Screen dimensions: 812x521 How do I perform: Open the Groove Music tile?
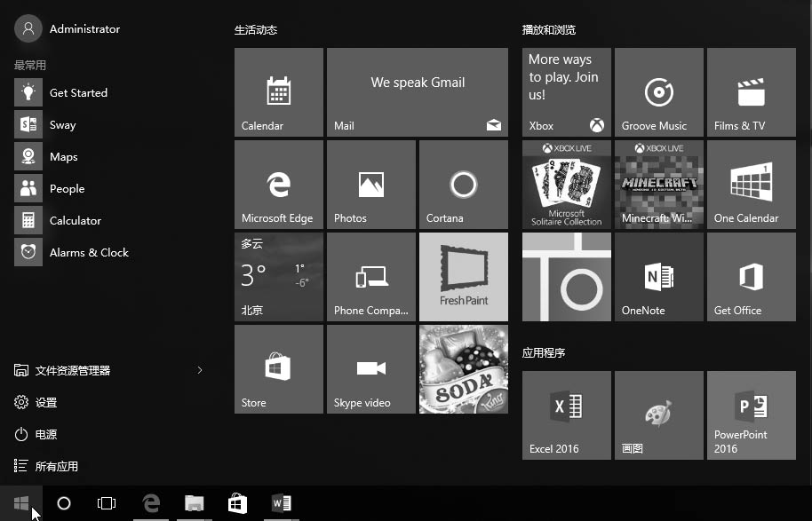point(658,91)
